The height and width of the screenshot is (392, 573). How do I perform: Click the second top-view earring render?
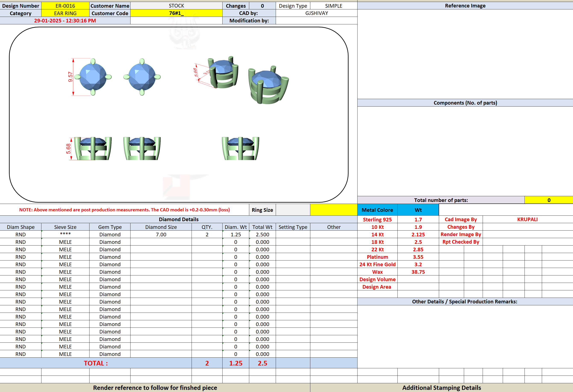coord(142,77)
